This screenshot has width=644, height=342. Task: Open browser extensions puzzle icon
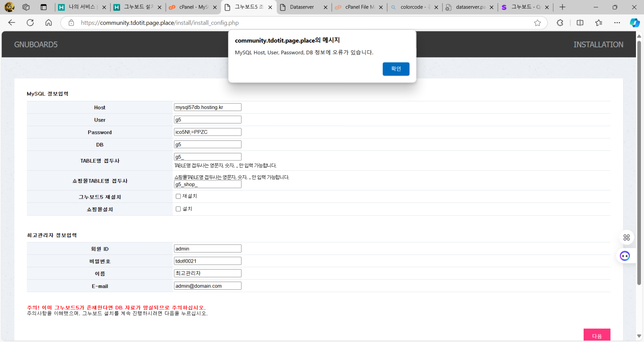560,23
